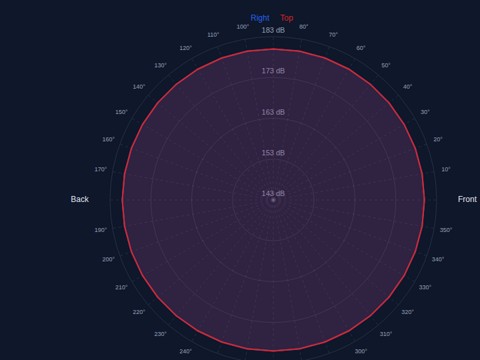Click the 70° angle label
The image size is (480, 360).
point(333,35)
